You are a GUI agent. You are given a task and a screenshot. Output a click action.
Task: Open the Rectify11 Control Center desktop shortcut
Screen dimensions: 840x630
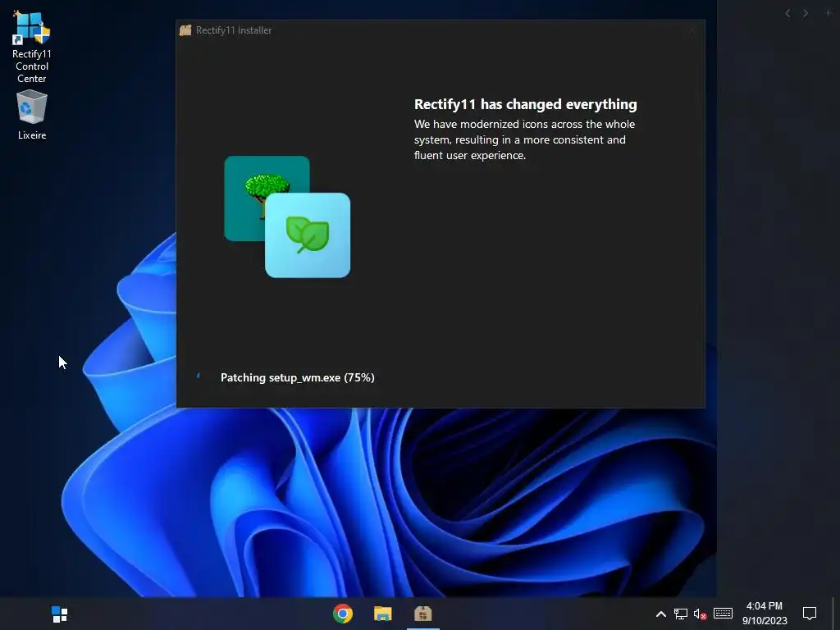[x=32, y=47]
